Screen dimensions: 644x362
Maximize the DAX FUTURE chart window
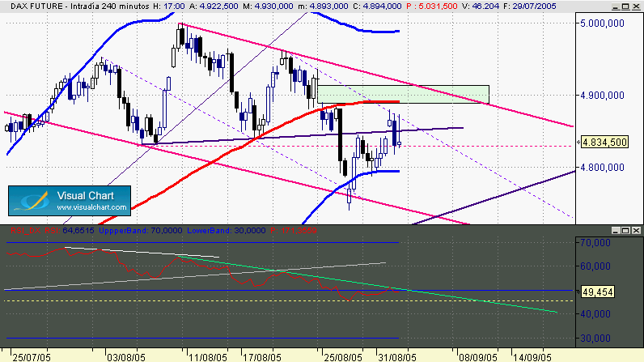tap(625, 6)
